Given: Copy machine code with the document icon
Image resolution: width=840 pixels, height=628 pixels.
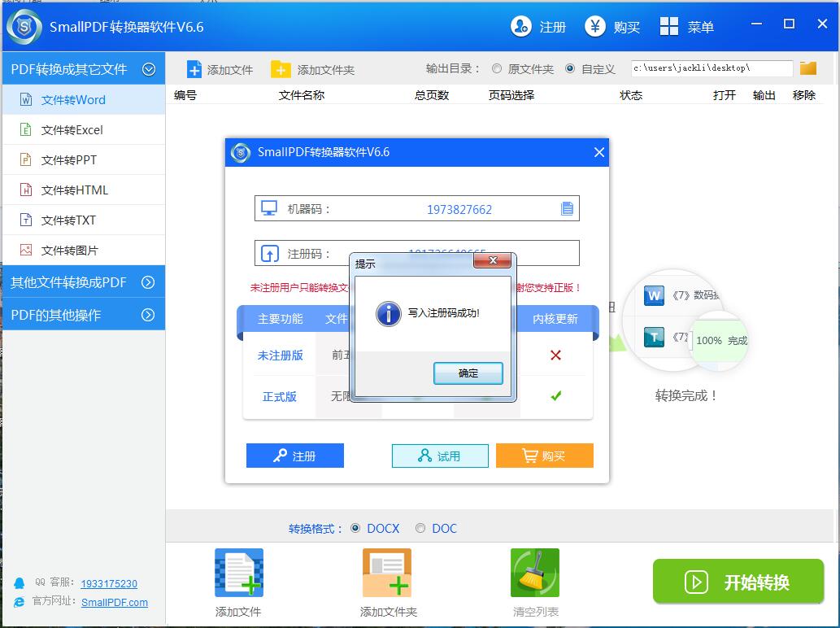Looking at the screenshot, I should click(567, 208).
